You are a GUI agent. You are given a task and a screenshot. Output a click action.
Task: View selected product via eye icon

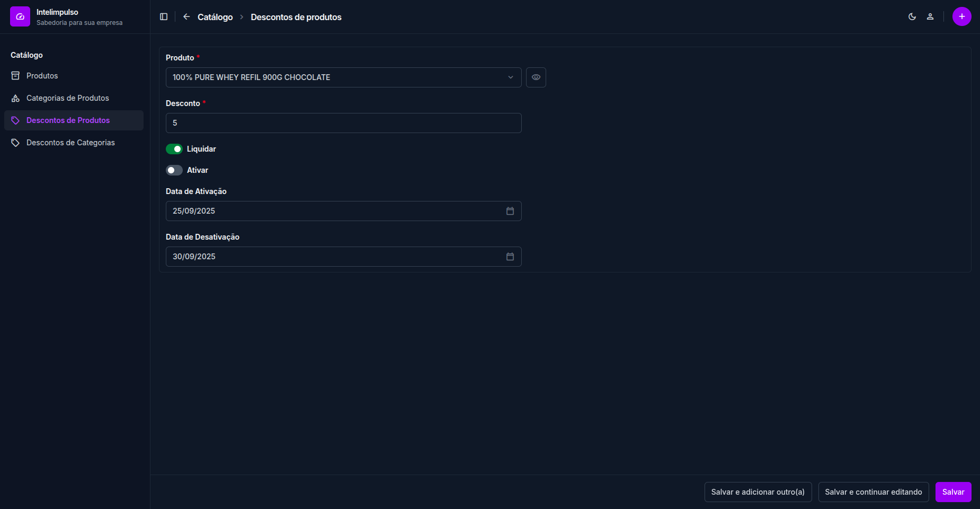(x=536, y=77)
